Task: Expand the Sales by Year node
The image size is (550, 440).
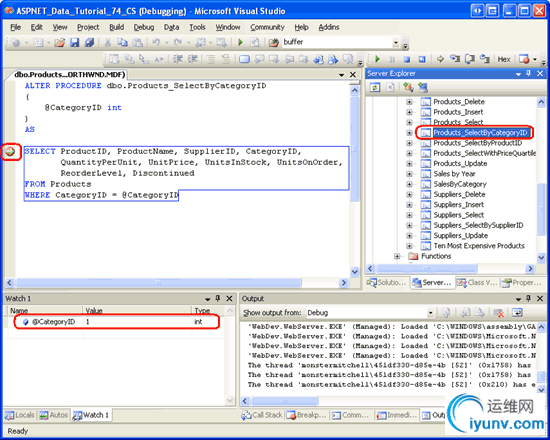Action: pos(409,174)
